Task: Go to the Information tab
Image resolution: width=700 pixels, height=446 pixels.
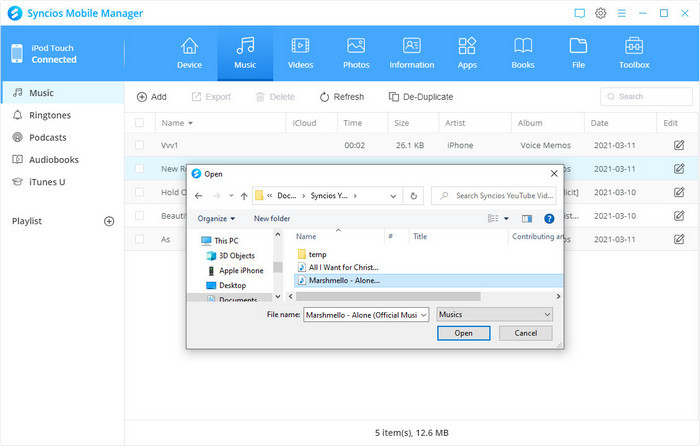Action: click(x=412, y=54)
